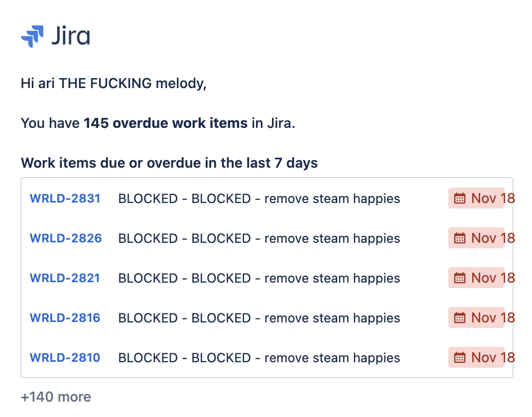This screenshot has width=532, height=417.
Task: Open issue link WRLD-2810
Action: coord(65,358)
